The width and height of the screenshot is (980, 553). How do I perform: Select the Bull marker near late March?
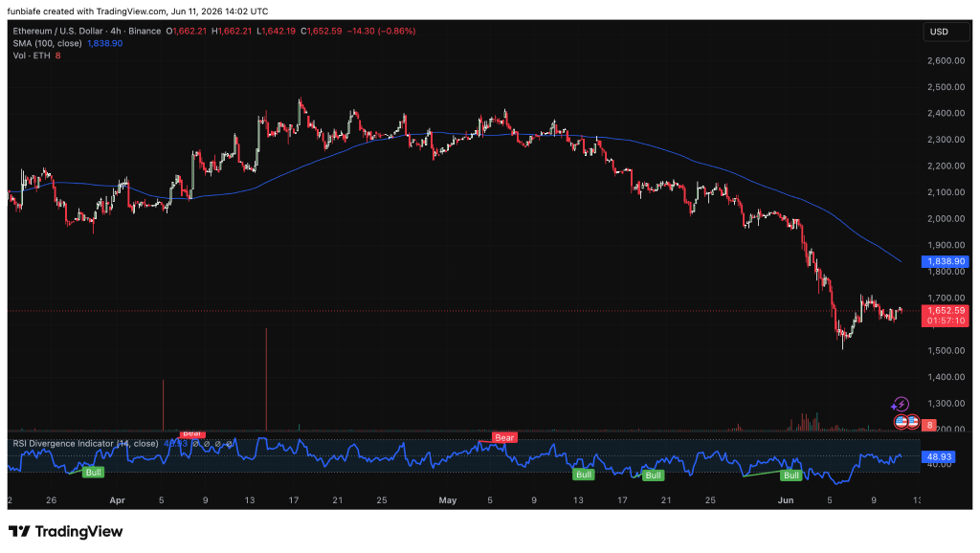pyautogui.click(x=93, y=473)
